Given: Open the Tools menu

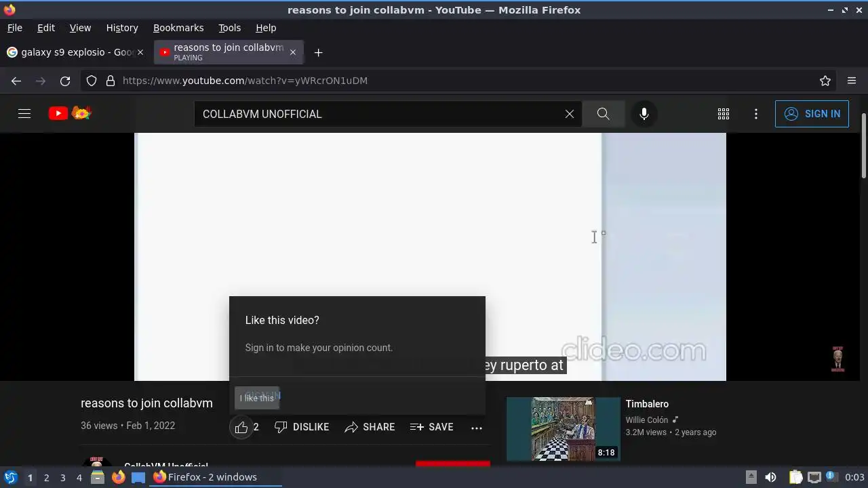Looking at the screenshot, I should (x=230, y=28).
